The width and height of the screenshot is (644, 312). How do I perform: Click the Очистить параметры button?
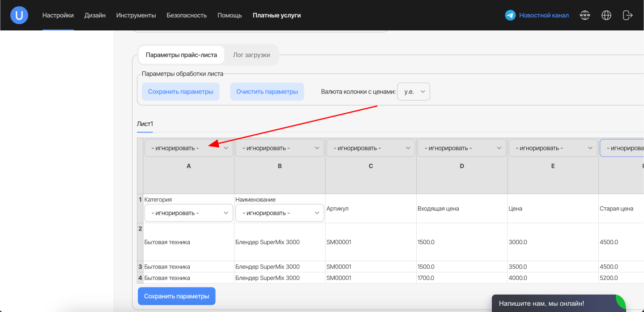[x=267, y=92]
